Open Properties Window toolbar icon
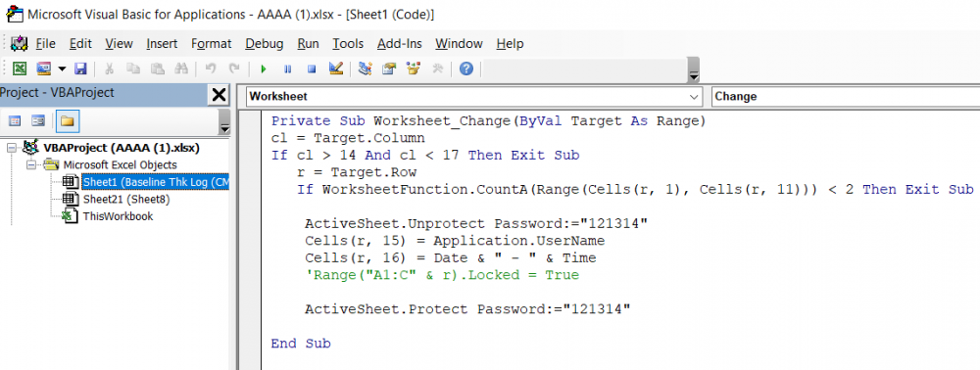 389,69
